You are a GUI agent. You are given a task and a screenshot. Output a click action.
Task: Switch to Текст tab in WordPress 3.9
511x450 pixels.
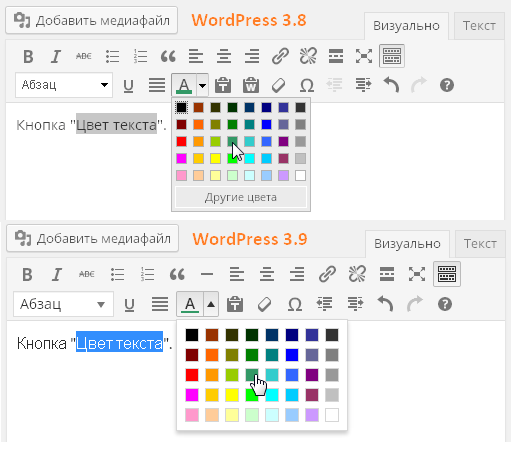coord(480,244)
